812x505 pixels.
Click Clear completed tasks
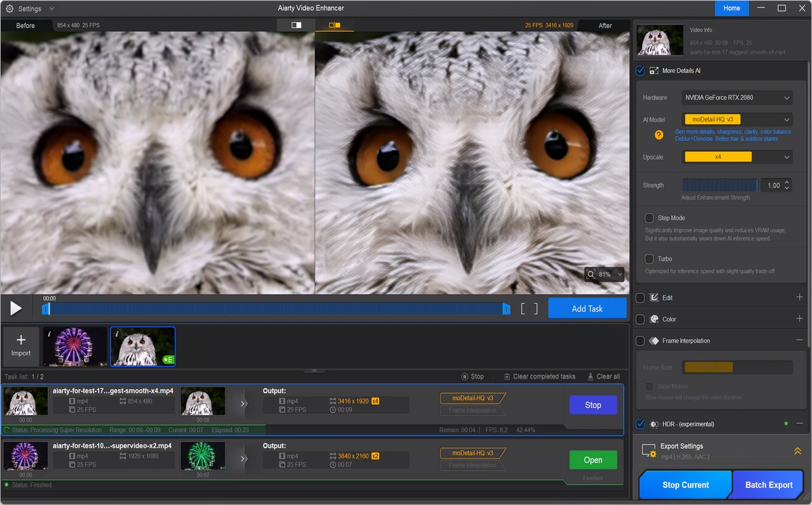click(539, 376)
